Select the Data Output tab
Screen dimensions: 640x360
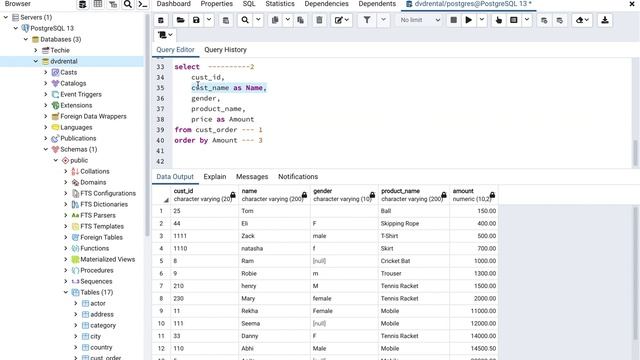tap(175, 177)
